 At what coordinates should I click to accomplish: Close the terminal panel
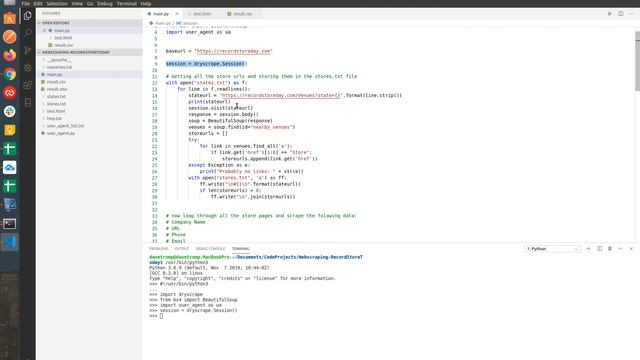click(x=631, y=249)
